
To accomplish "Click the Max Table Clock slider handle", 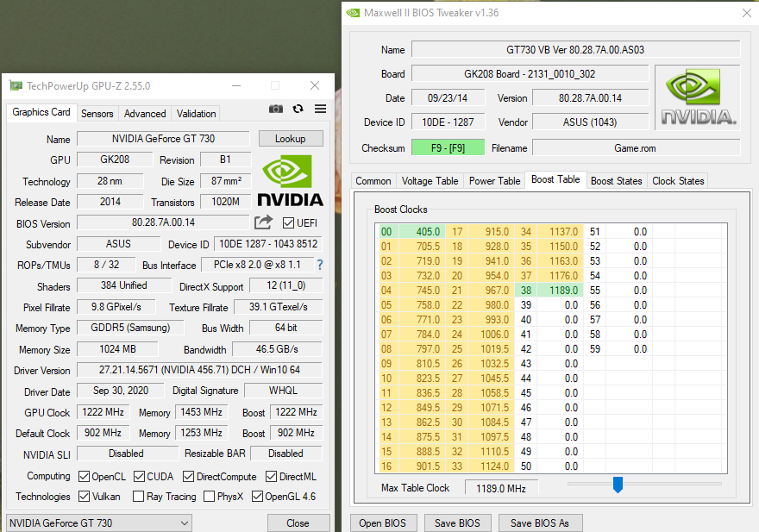I will (618, 484).
